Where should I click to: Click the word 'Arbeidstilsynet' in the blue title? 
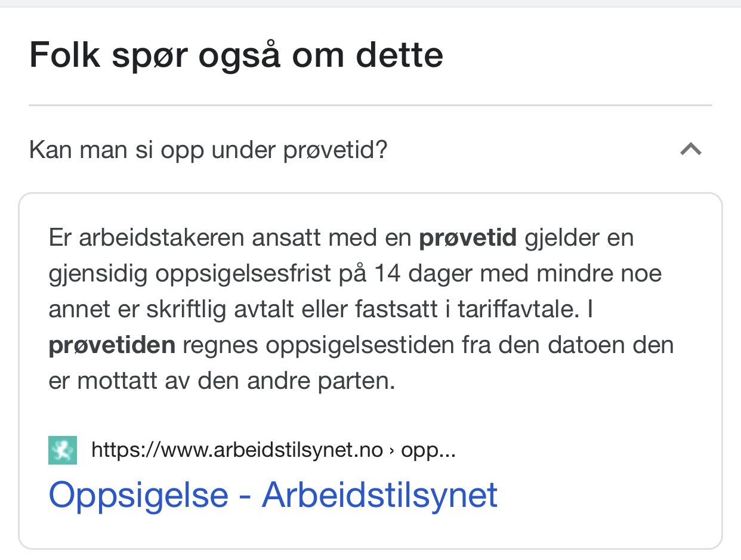[x=380, y=494]
